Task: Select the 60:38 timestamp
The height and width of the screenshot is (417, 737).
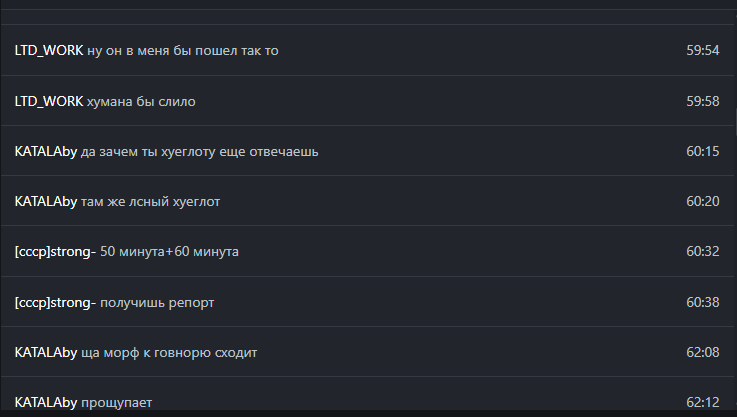Action: coord(702,302)
